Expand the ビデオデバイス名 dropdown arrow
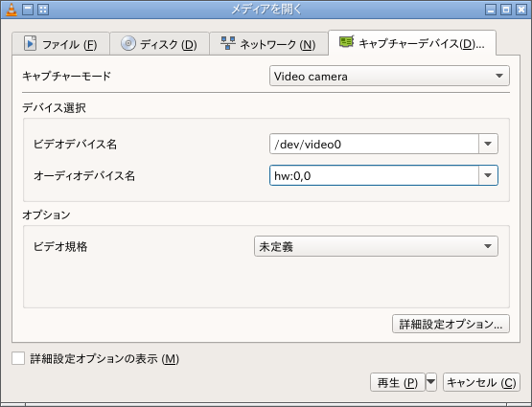The image size is (532, 407). (x=488, y=144)
